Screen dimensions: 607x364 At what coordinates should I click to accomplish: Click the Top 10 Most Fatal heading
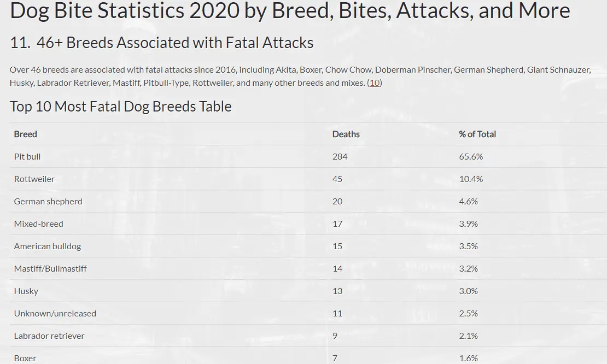tap(121, 106)
